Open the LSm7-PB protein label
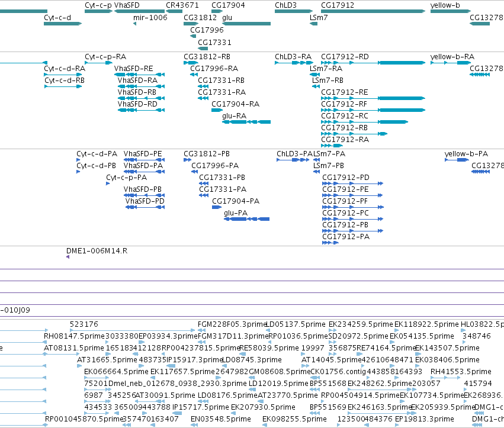This screenshot has height=428, width=504. tap(329, 166)
